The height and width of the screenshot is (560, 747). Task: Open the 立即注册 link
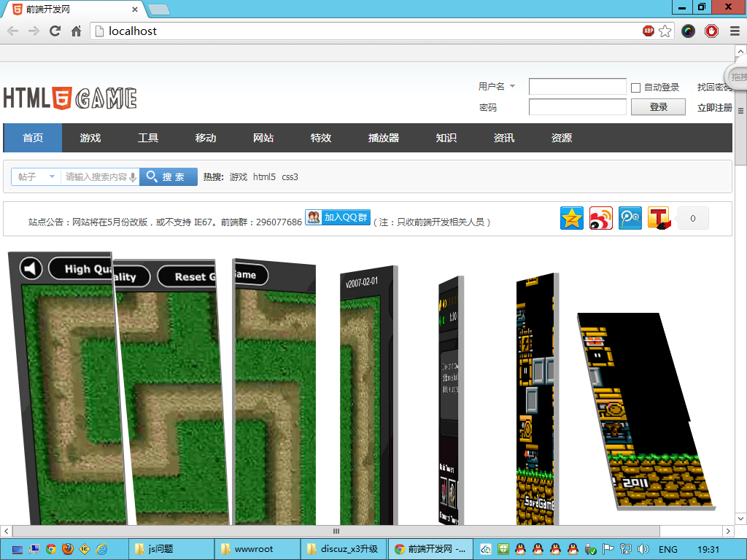715,108
